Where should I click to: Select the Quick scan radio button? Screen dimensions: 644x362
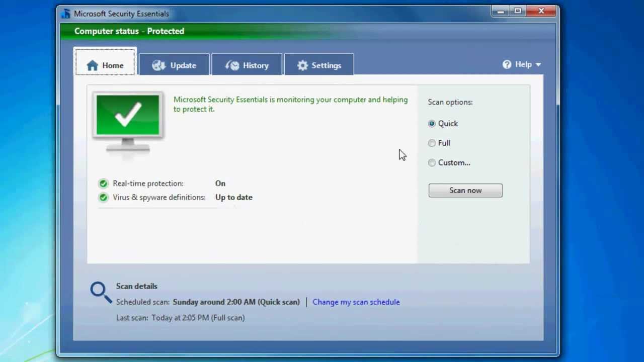(x=432, y=123)
